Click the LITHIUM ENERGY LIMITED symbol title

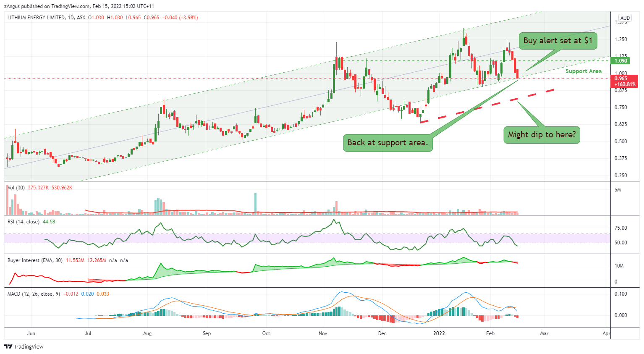pyautogui.click(x=36, y=18)
